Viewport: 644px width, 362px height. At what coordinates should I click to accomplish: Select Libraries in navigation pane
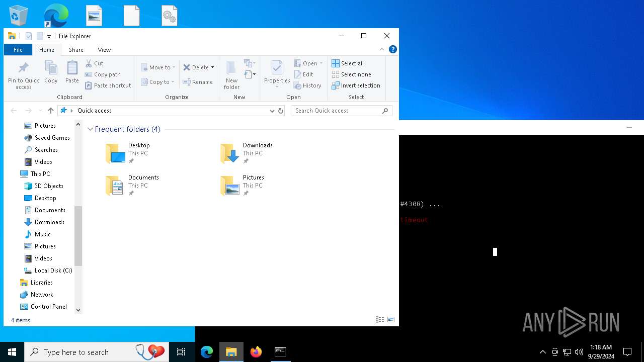[x=36, y=283]
